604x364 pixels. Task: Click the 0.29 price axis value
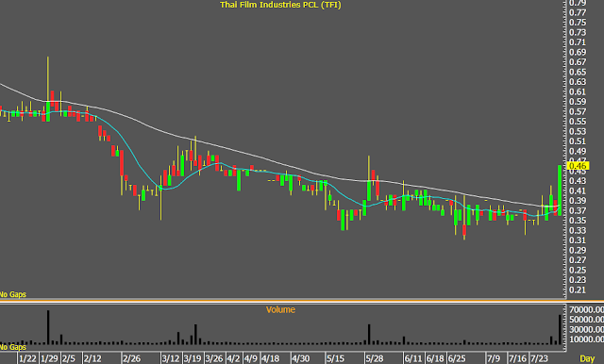[x=578, y=250]
